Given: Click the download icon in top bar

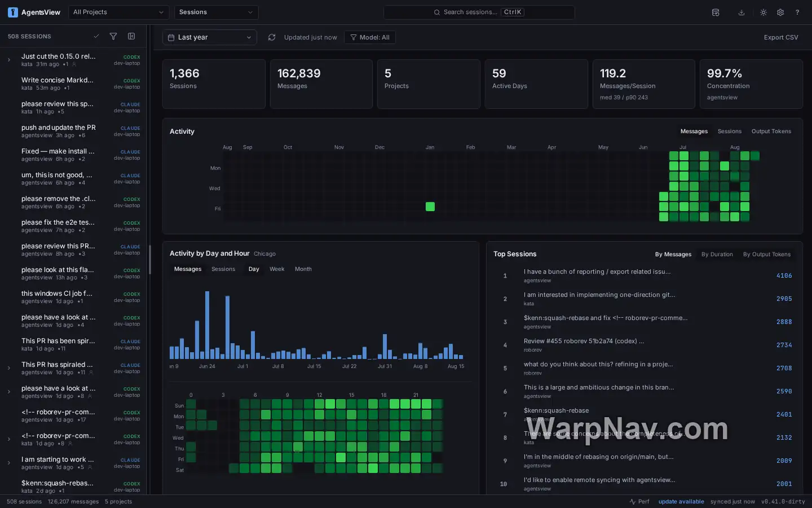Looking at the screenshot, I should click(x=742, y=12).
